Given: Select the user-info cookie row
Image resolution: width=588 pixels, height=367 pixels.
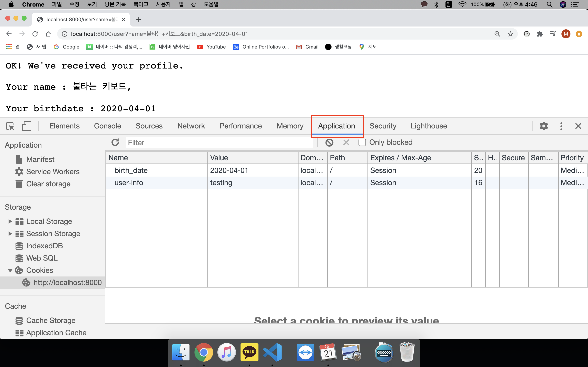Looking at the screenshot, I should (x=129, y=182).
